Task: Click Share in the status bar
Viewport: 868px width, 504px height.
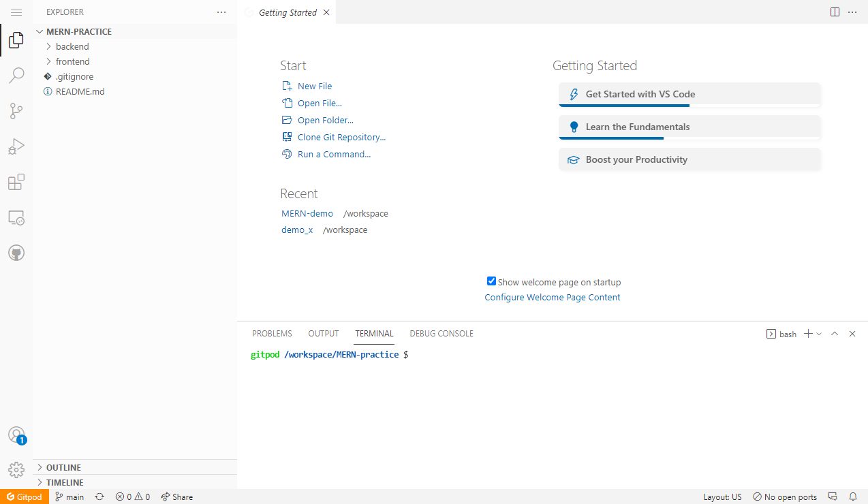Action: [x=176, y=497]
